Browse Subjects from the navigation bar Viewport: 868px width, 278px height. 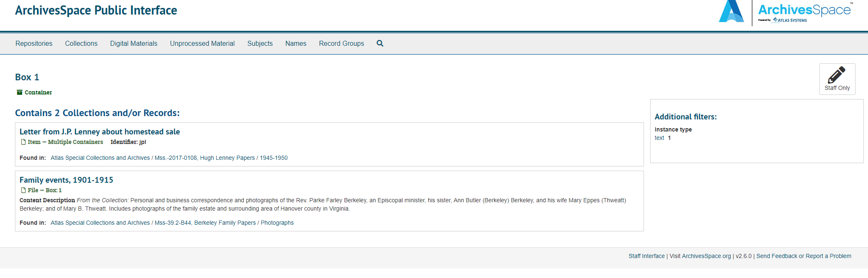point(260,43)
